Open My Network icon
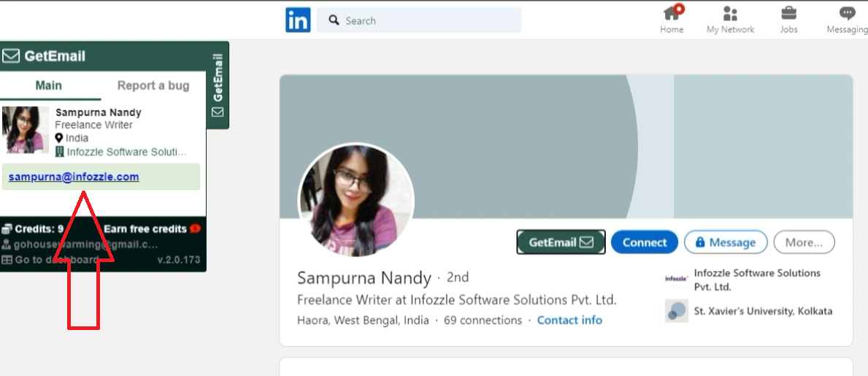 (730, 13)
